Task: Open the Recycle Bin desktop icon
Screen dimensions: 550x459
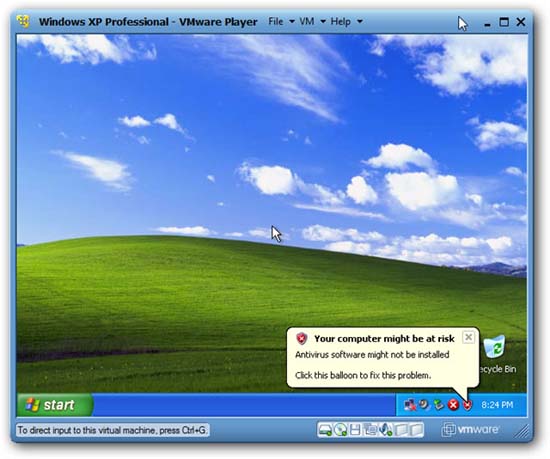Action: click(497, 354)
